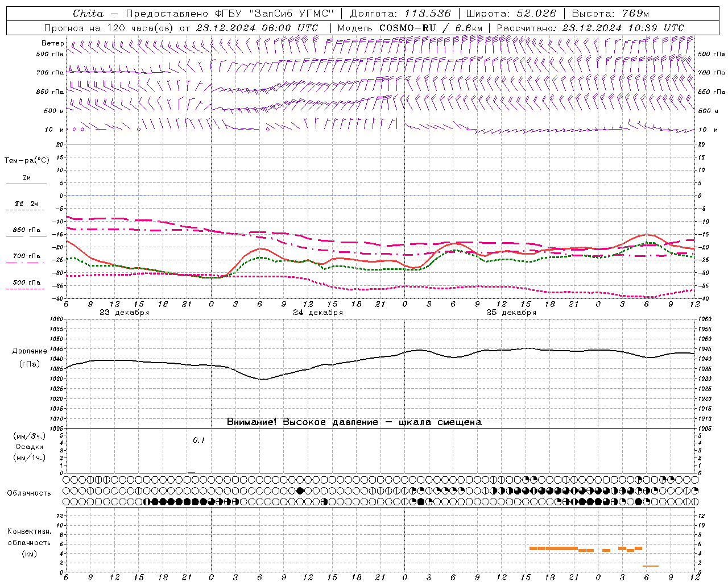This screenshot has width=728, height=582.
Task: Click the 'Тем-ра(°C)' temperature label
Action: (27, 161)
